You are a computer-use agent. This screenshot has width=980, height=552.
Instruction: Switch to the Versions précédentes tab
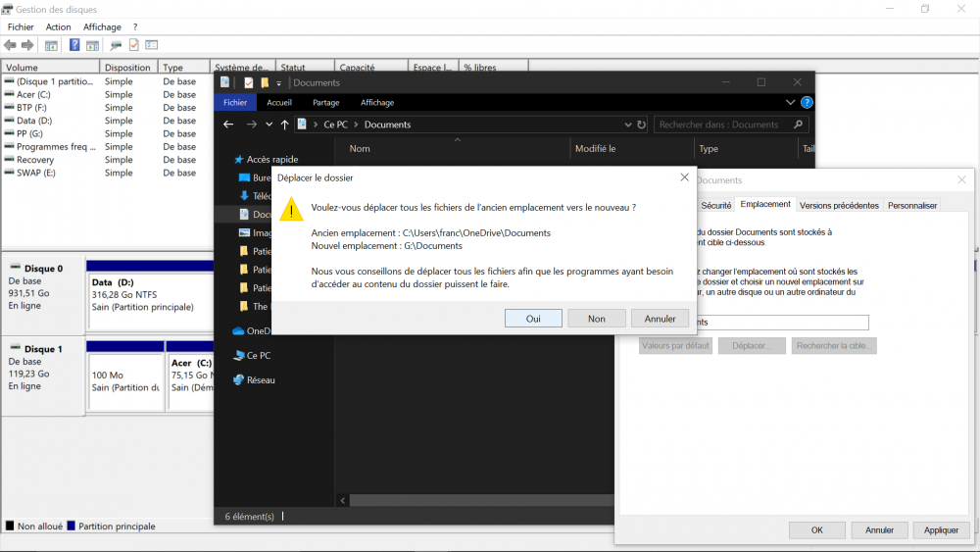[x=839, y=205]
